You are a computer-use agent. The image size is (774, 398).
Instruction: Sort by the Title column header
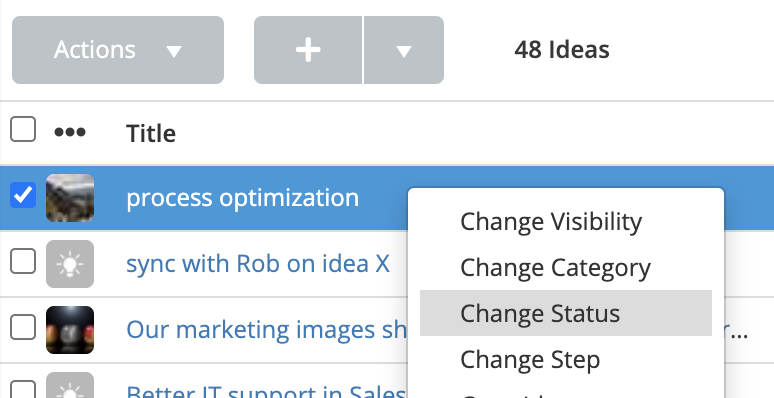coord(151,133)
